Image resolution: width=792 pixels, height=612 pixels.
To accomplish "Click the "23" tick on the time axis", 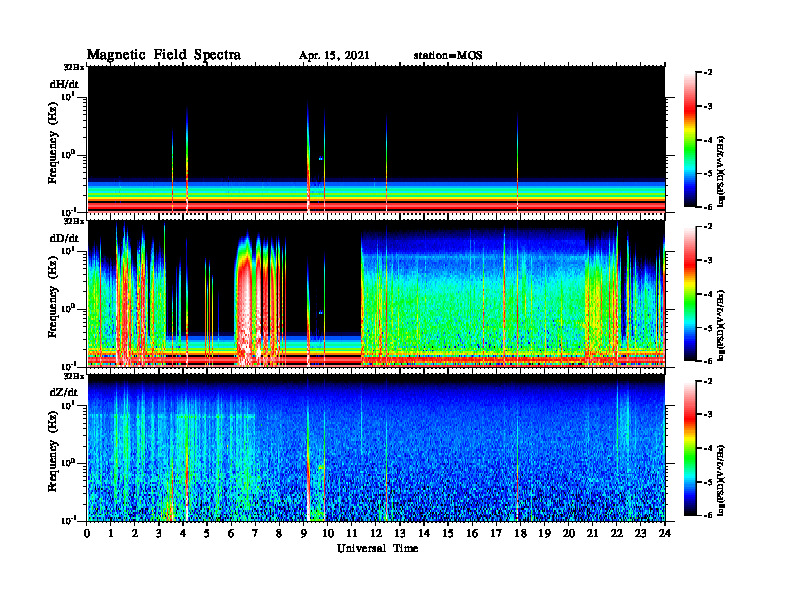I will (x=640, y=533).
